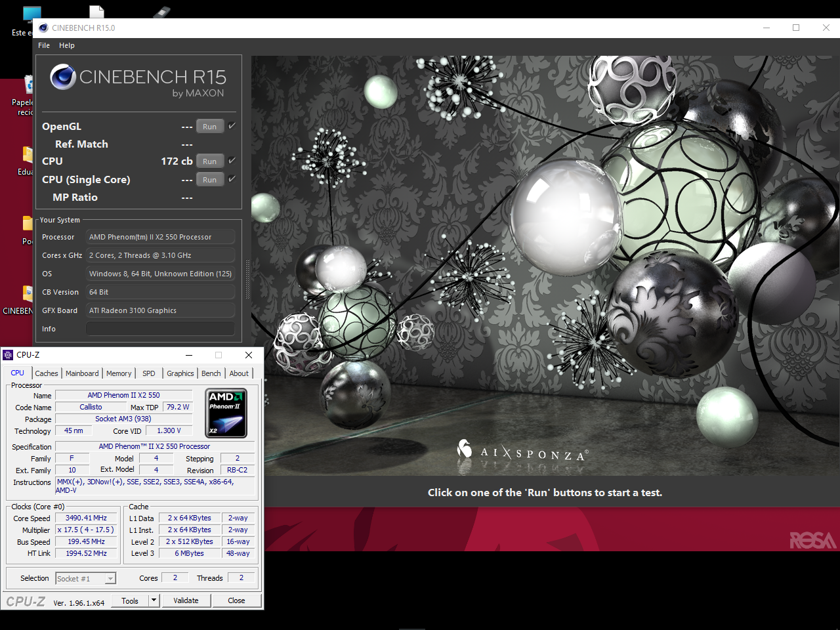
Task: Minimize the CPU-Z window
Action: click(189, 355)
